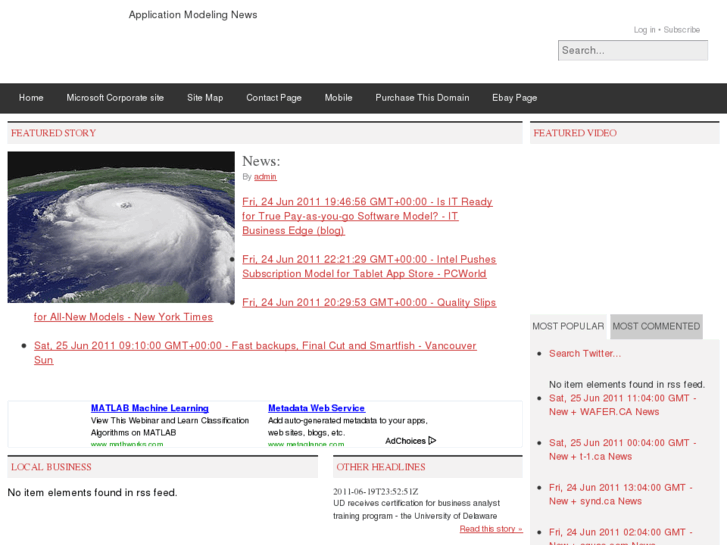Open the Home menu item
727x545 pixels.
31,98
